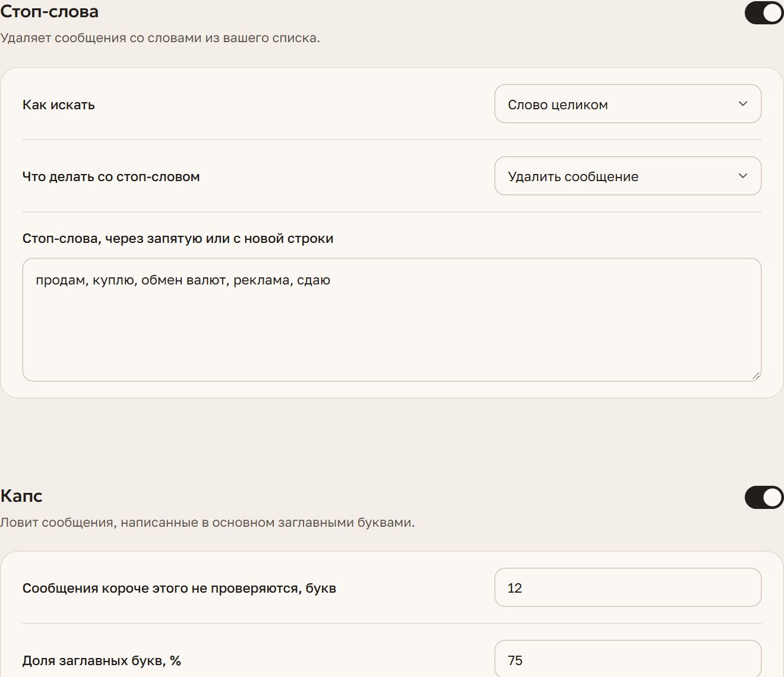Disable the Стоп-слова filter toggle
This screenshot has height=677, width=784.
[x=764, y=13]
